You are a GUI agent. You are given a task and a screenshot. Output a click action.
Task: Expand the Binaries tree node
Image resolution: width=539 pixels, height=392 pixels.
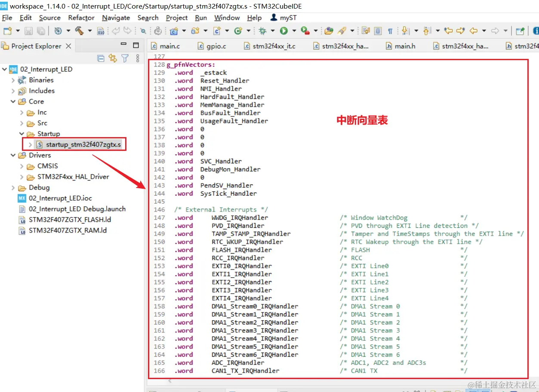coord(13,80)
